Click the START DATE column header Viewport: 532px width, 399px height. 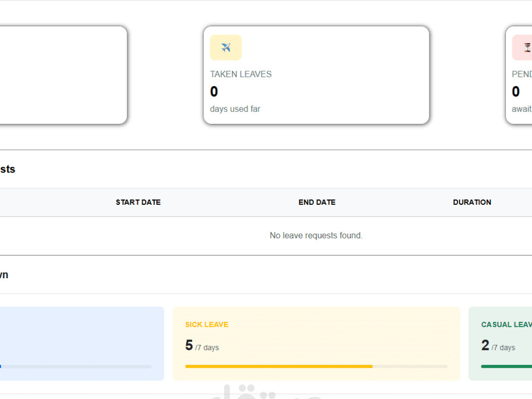pos(138,202)
